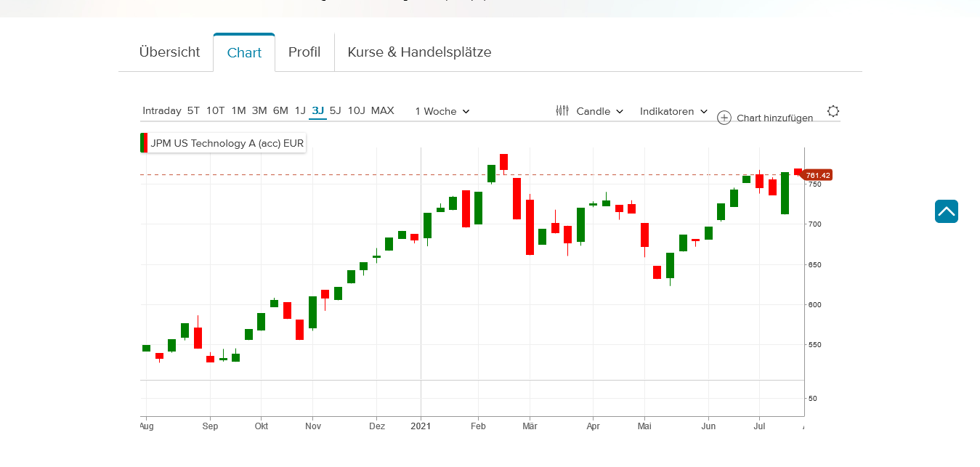Click the 761.42 current price label
The height and width of the screenshot is (467, 980).
pos(817,175)
